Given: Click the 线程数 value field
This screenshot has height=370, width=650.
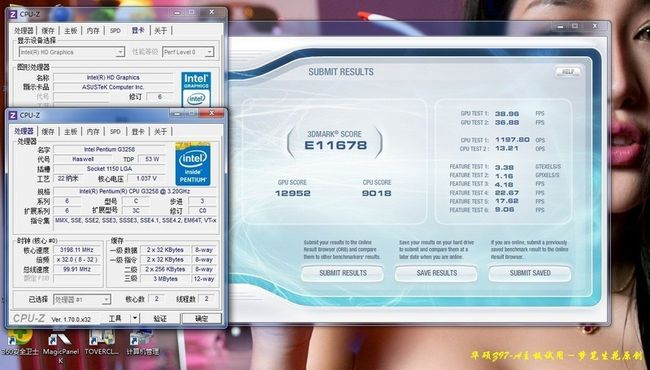Looking at the screenshot, I should tap(206, 299).
